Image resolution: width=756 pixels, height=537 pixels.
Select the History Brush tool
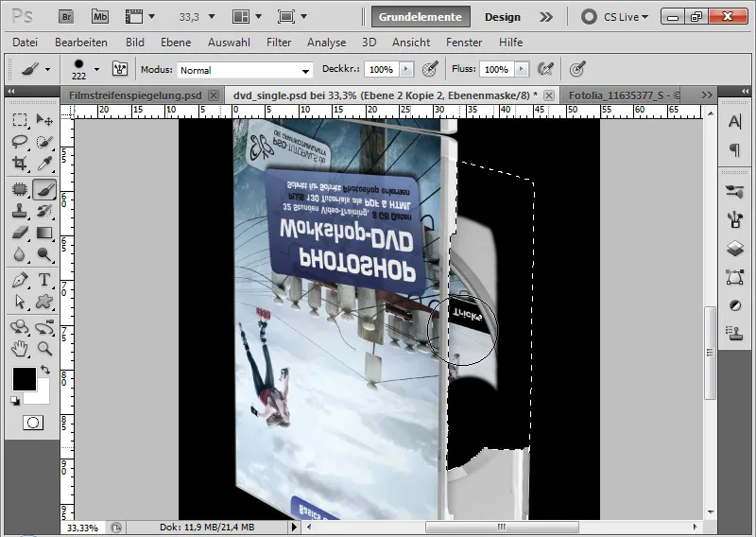44,211
